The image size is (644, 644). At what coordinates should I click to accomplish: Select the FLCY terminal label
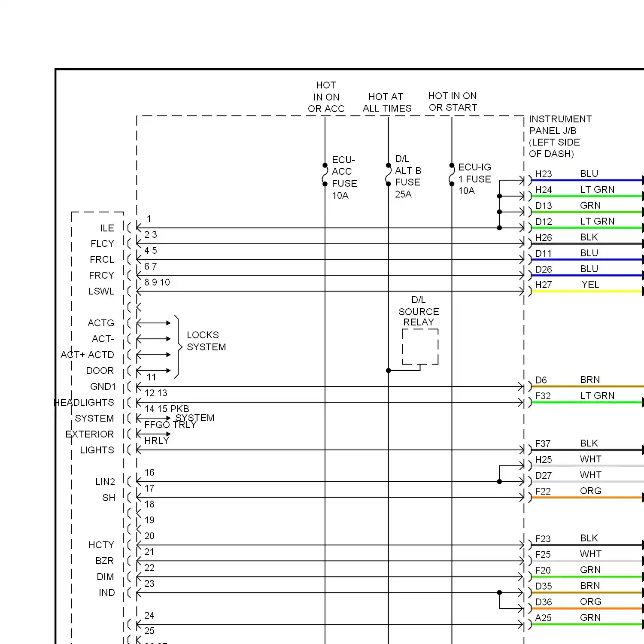(x=102, y=243)
